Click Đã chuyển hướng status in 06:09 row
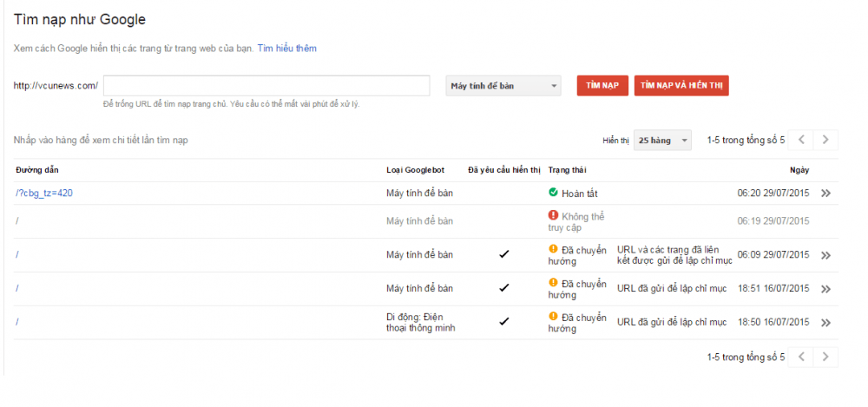 [x=577, y=255]
